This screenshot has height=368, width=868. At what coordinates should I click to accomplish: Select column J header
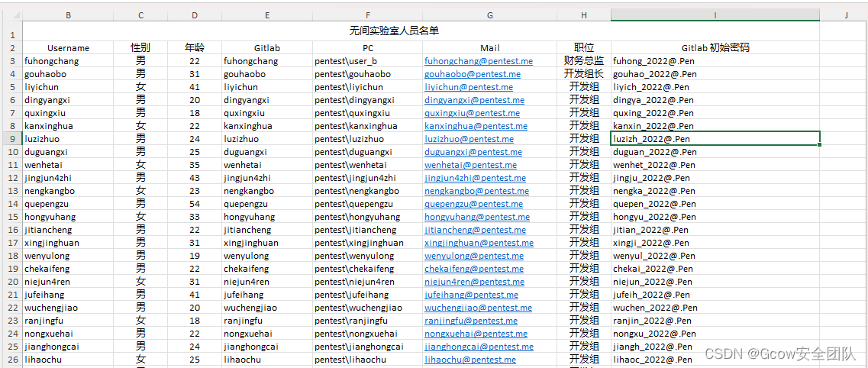(847, 15)
